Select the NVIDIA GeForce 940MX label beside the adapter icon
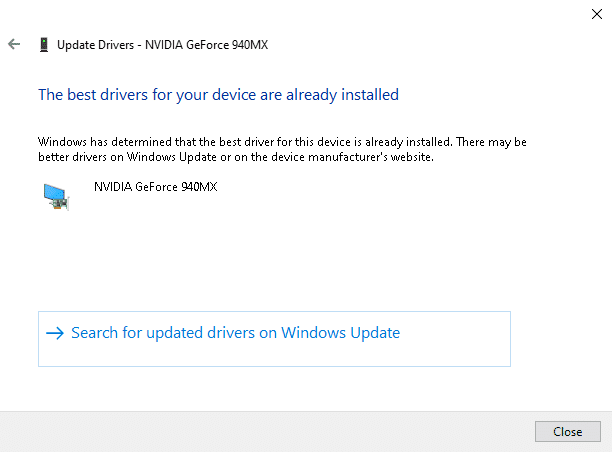This screenshot has height=453, width=615. point(155,186)
